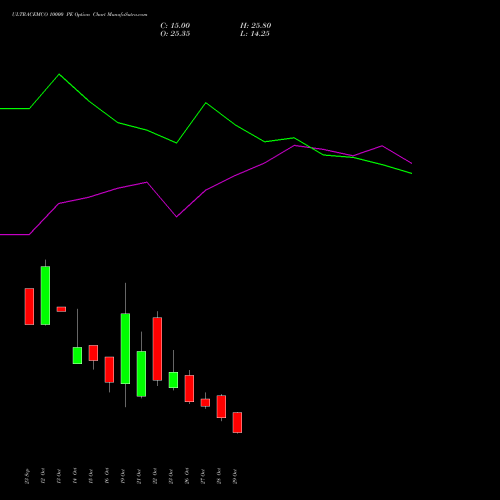Click the ULTRACEMCO PE Options chart title
Image resolution: width=500 pixels, height=500 pixels.
pyautogui.click(x=79, y=15)
